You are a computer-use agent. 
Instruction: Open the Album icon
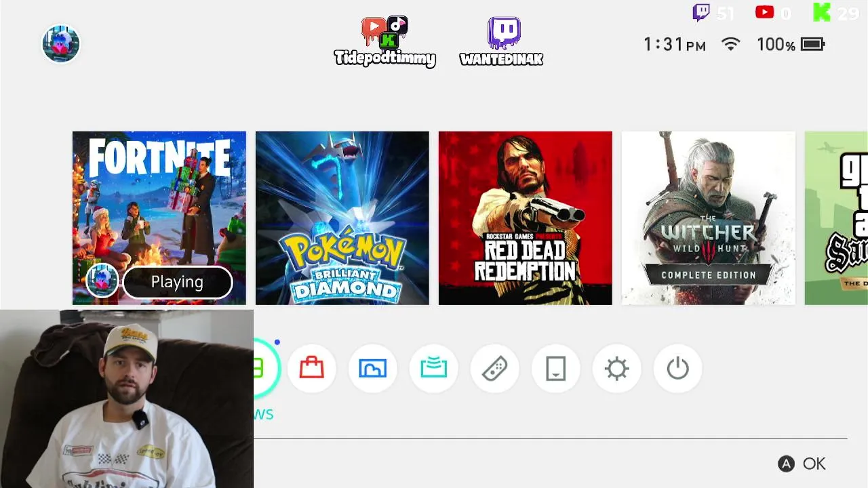pyautogui.click(x=373, y=368)
